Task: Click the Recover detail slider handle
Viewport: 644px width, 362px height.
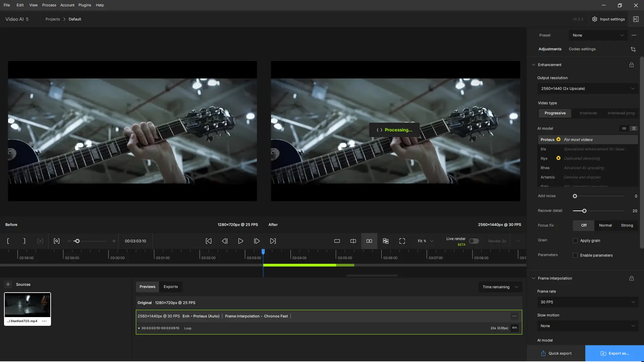Action: tap(584, 211)
